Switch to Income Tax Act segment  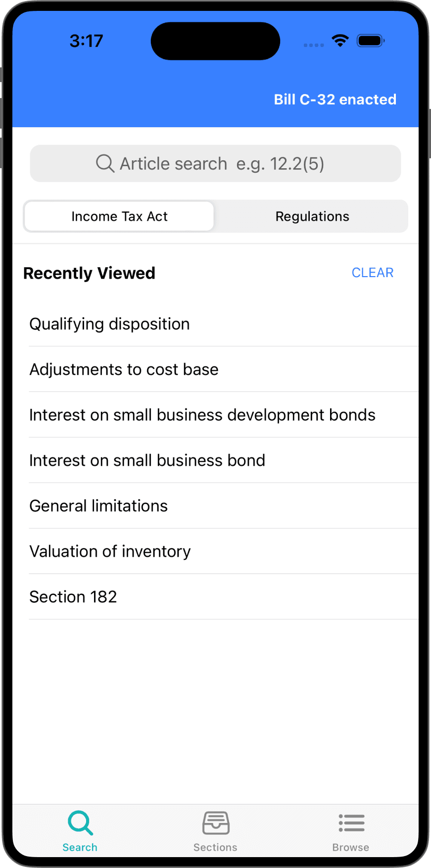119,216
